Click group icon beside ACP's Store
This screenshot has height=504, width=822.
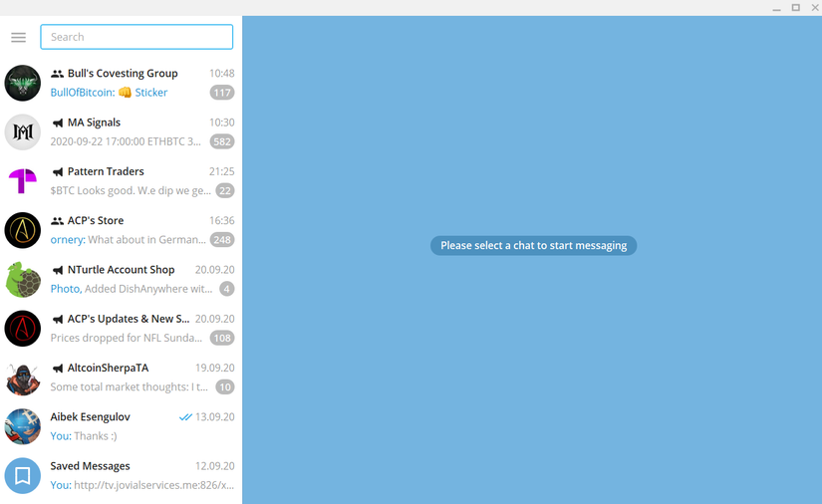[57, 221]
